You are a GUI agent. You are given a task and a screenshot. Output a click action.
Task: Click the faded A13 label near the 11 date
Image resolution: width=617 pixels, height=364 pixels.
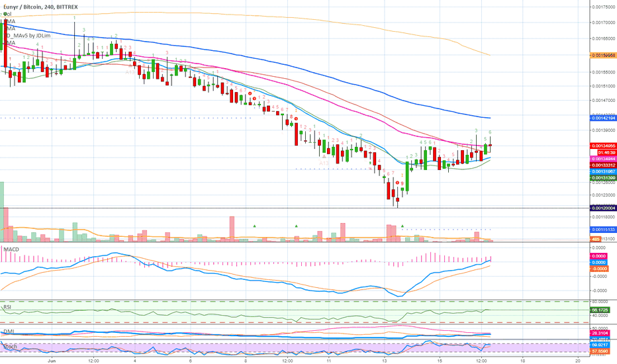click(324, 163)
